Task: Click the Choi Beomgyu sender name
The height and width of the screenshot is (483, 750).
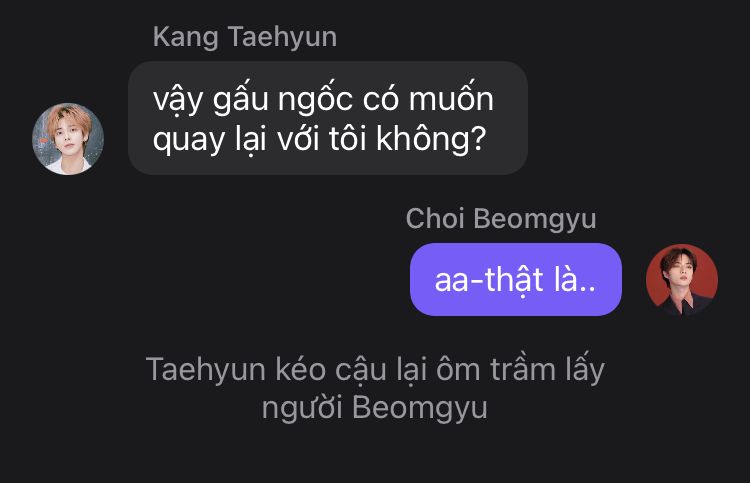Action: tap(501, 219)
